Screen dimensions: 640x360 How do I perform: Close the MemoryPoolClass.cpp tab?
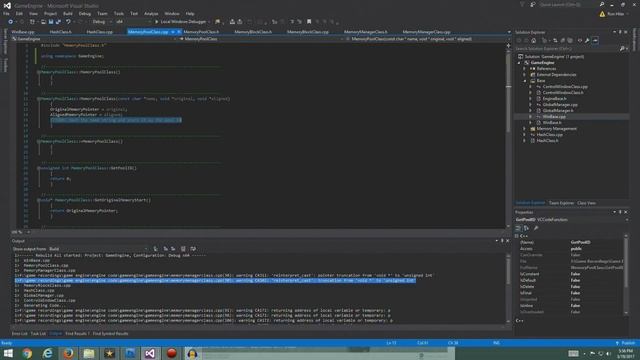179,32
